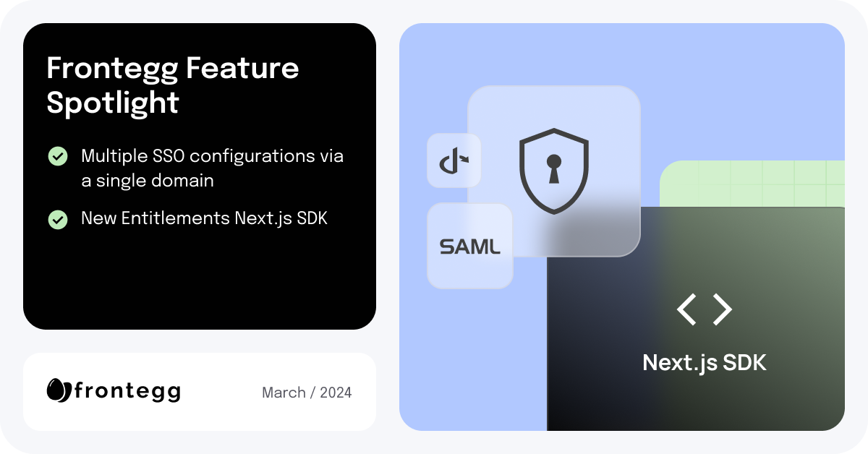This screenshot has width=868, height=454.
Task: Click the OpenID logo tile
Action: [454, 160]
